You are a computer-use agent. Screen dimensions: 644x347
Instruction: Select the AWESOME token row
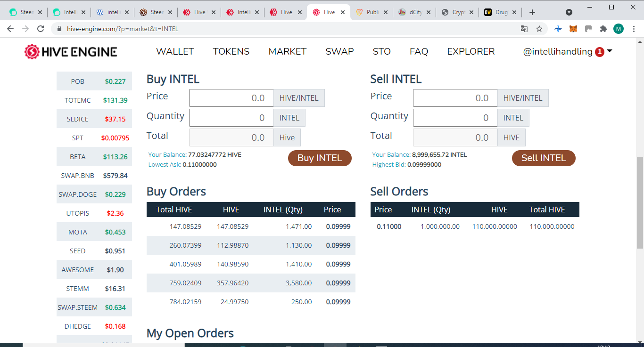(x=94, y=269)
